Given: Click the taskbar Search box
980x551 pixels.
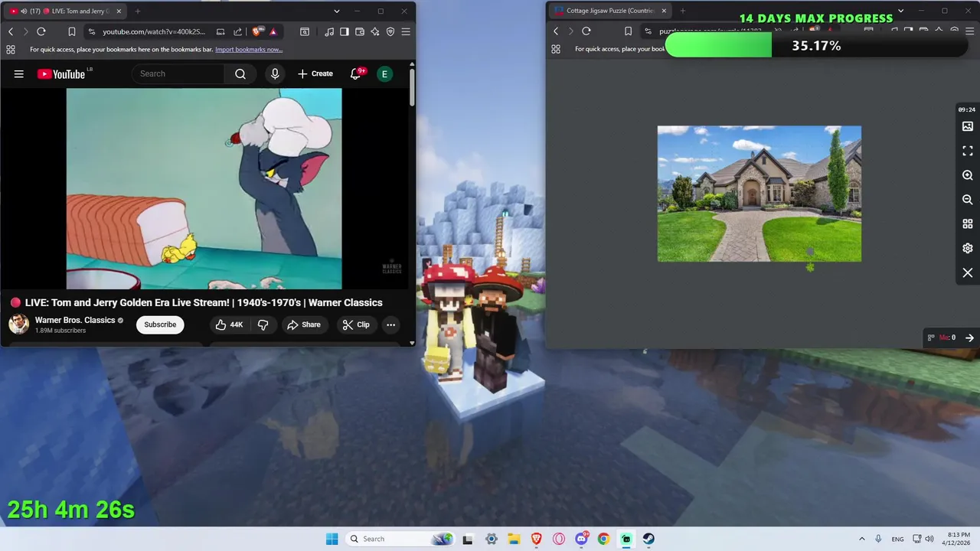Looking at the screenshot, I should [400, 539].
